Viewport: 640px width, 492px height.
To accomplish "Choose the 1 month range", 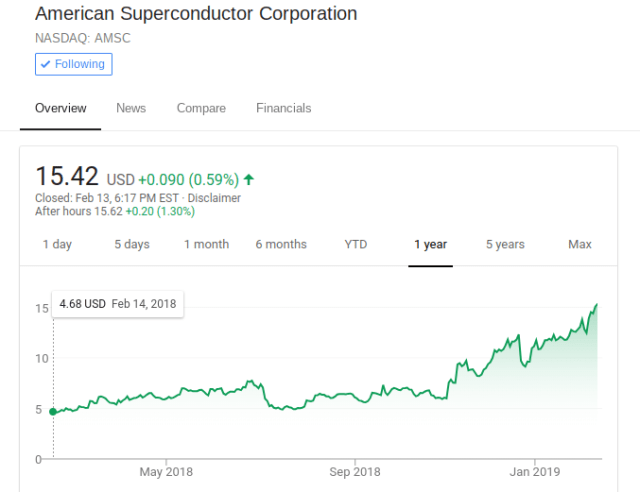I will pyautogui.click(x=206, y=244).
